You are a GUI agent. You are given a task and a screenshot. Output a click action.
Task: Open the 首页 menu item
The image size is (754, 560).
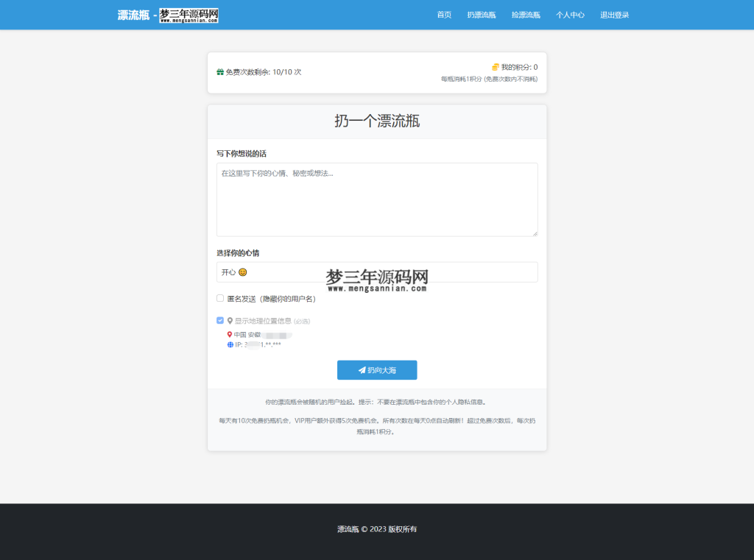point(444,15)
